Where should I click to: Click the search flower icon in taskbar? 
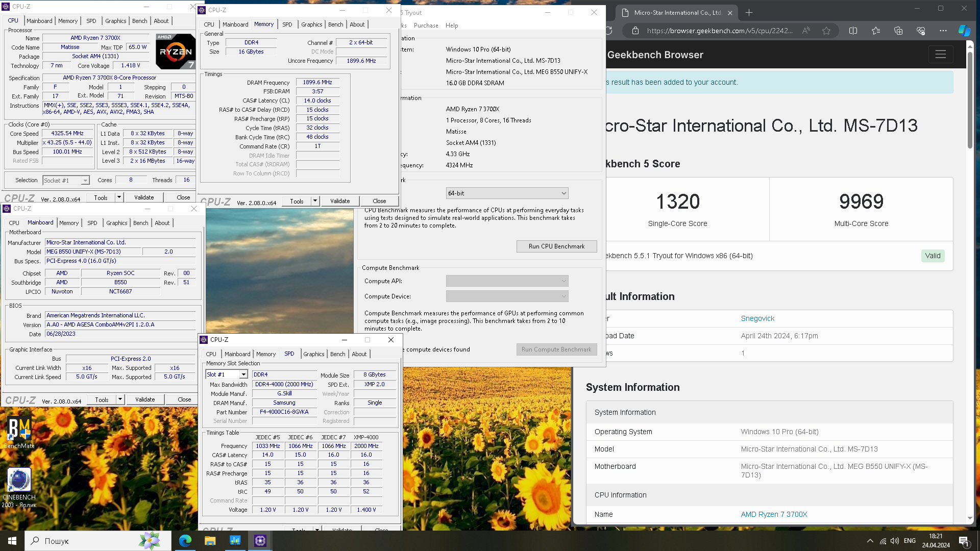149,541
